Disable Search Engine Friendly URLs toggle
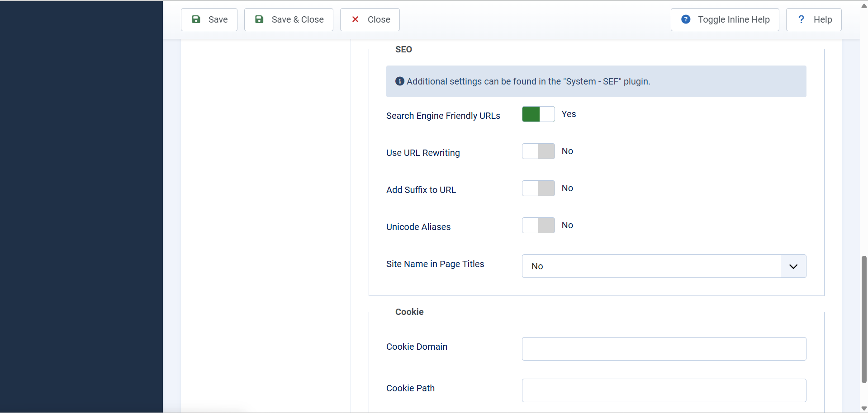This screenshot has width=868, height=413. pyautogui.click(x=538, y=114)
